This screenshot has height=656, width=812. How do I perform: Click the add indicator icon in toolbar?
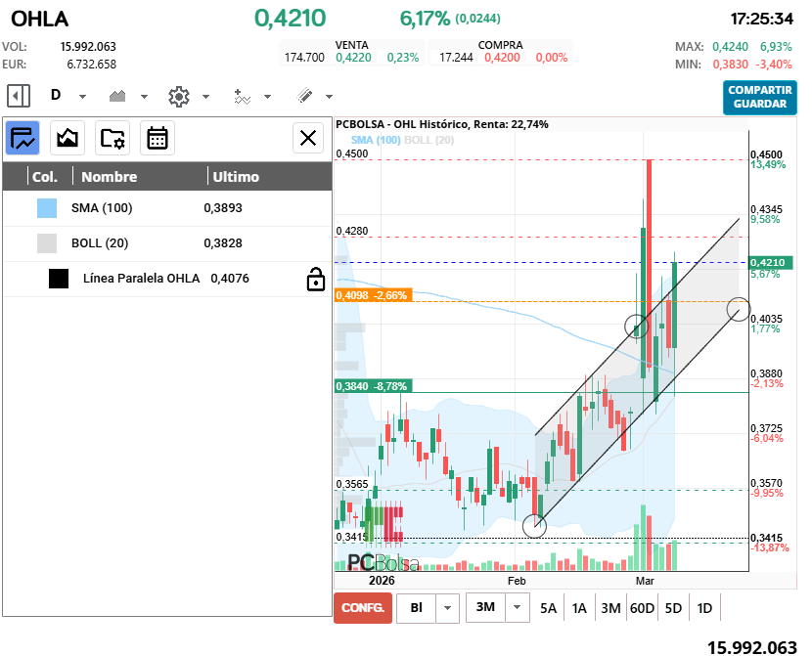243,96
